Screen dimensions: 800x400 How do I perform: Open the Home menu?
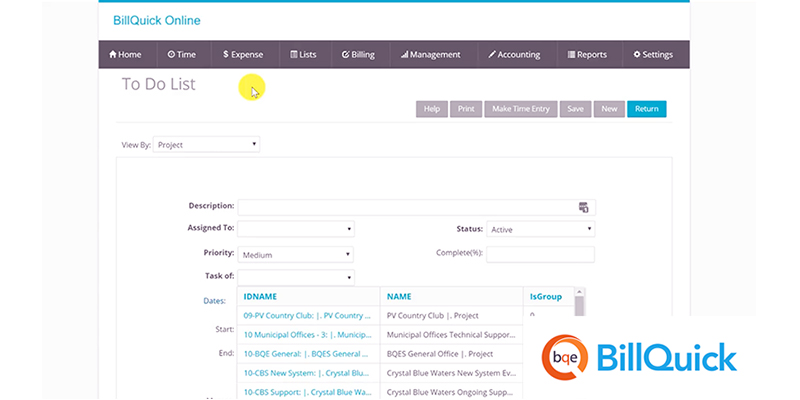coord(125,55)
